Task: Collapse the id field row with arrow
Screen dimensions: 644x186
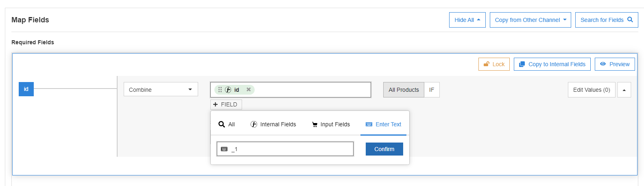Action: [624, 90]
